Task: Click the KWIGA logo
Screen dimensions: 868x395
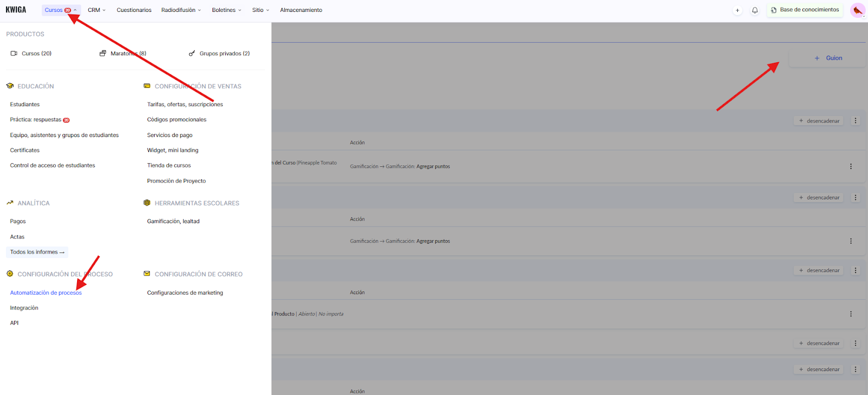Action: click(16, 10)
